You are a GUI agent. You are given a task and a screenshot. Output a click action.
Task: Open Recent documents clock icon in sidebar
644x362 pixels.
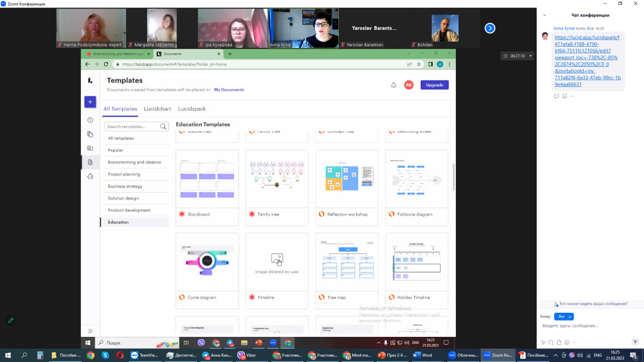[x=90, y=120]
